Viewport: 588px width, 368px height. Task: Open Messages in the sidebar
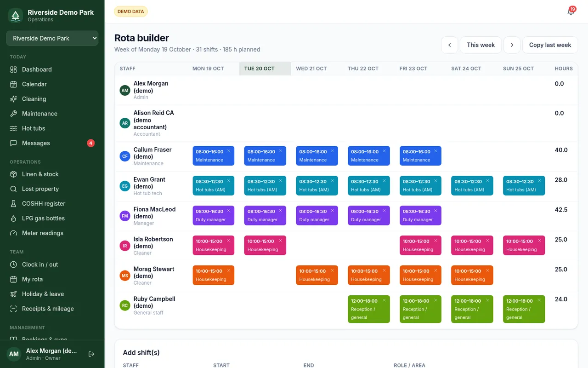click(52, 143)
